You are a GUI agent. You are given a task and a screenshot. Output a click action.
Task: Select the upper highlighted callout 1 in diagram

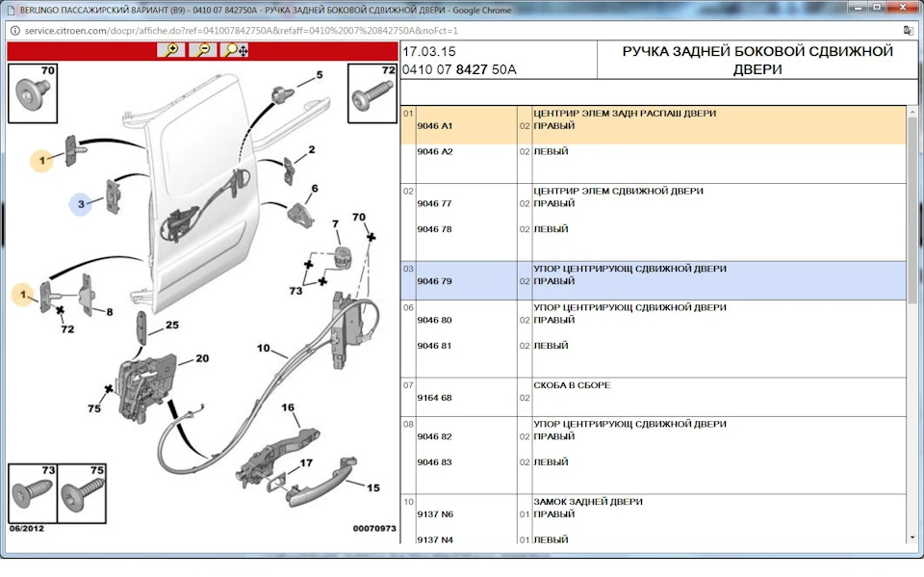(x=41, y=160)
